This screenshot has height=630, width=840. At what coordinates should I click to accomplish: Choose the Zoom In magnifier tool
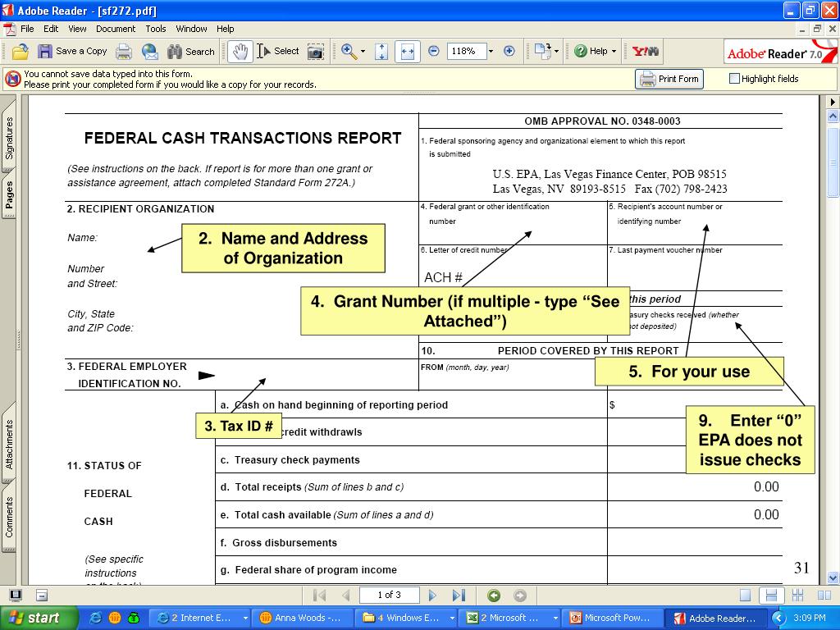pos(349,52)
